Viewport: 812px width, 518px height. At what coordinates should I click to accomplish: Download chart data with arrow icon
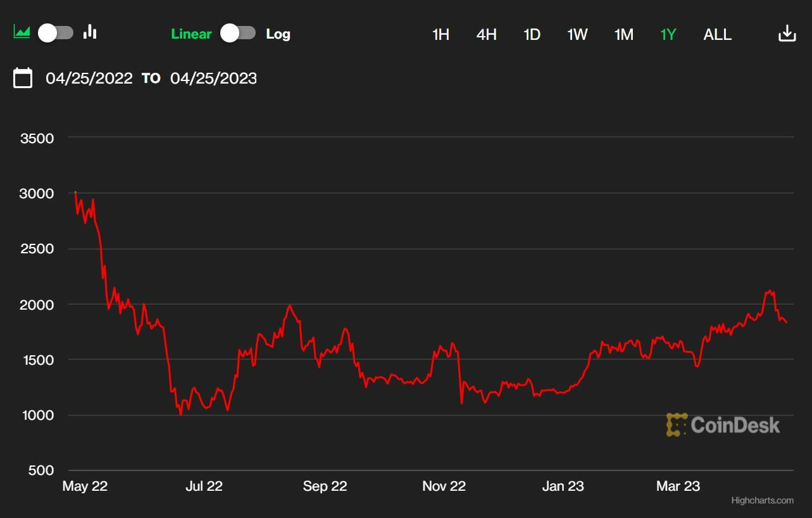coord(787,34)
